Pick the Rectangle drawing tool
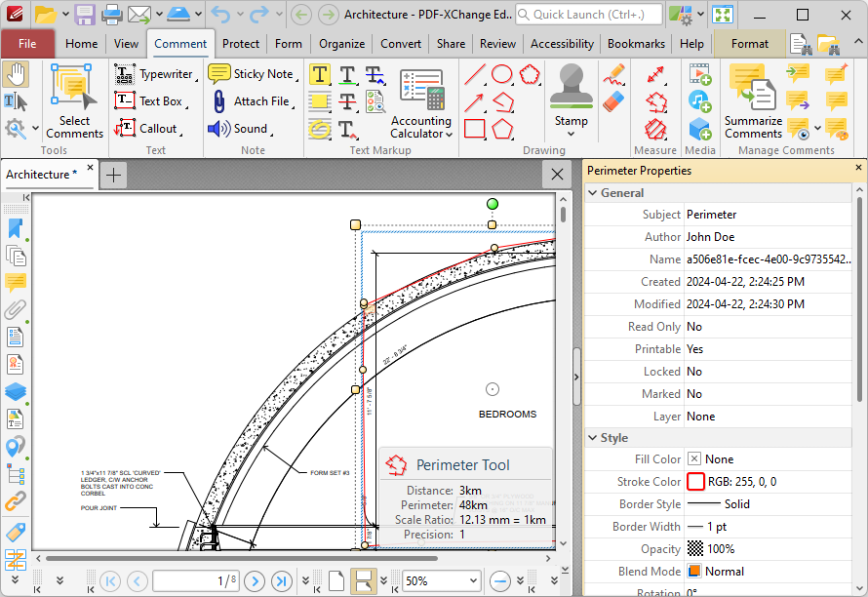Screen dimensions: 868x597 (x=474, y=129)
